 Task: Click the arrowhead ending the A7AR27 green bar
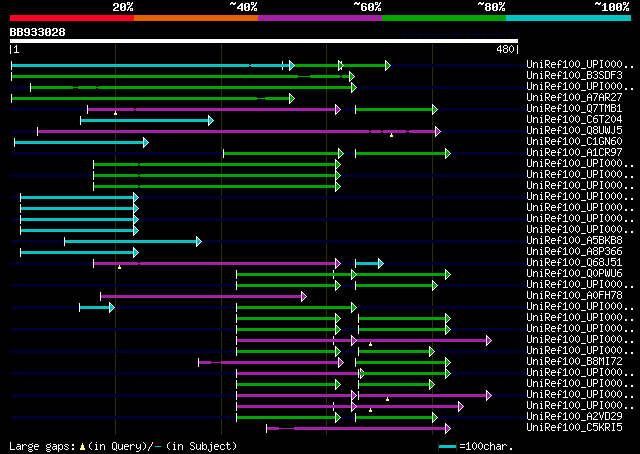coord(292,98)
